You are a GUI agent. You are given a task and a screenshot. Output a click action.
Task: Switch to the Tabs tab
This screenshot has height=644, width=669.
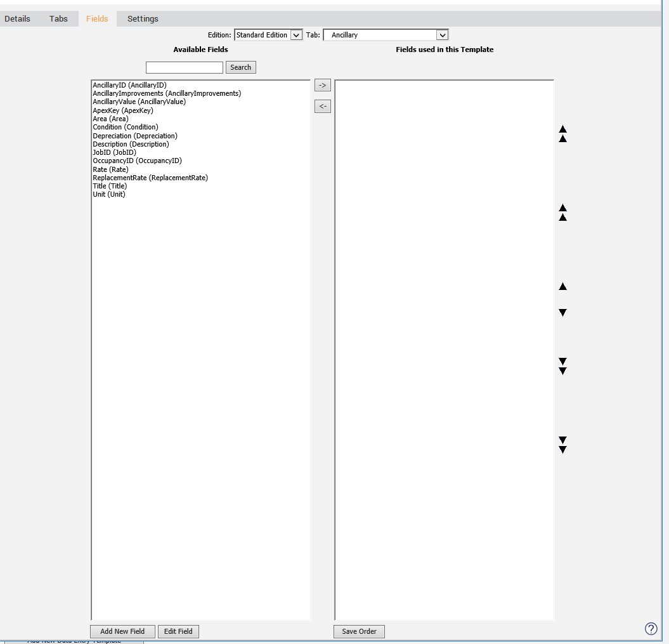coord(58,19)
